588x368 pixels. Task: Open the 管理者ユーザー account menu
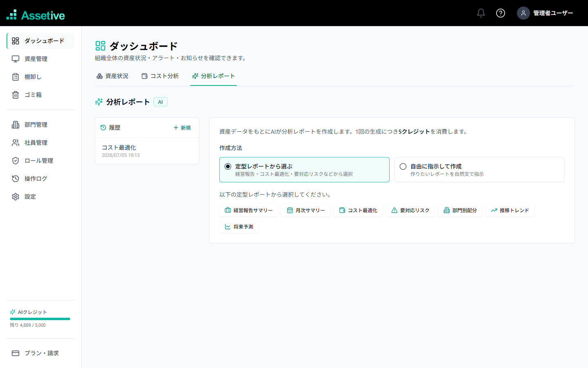pos(546,13)
